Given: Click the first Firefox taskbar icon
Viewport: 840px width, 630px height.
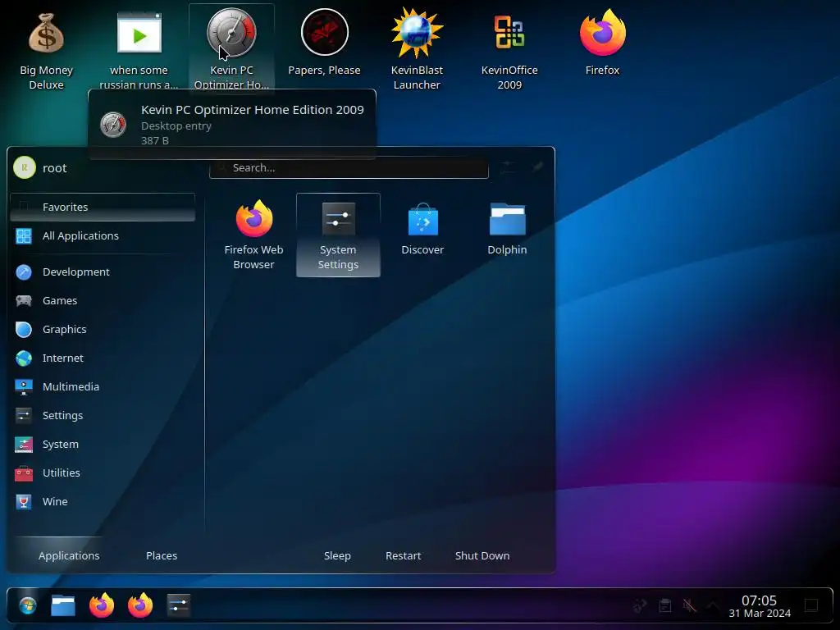Looking at the screenshot, I should point(102,606).
